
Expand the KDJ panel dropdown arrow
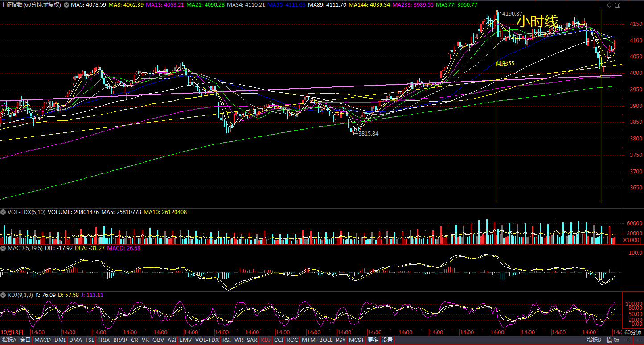point(3,295)
